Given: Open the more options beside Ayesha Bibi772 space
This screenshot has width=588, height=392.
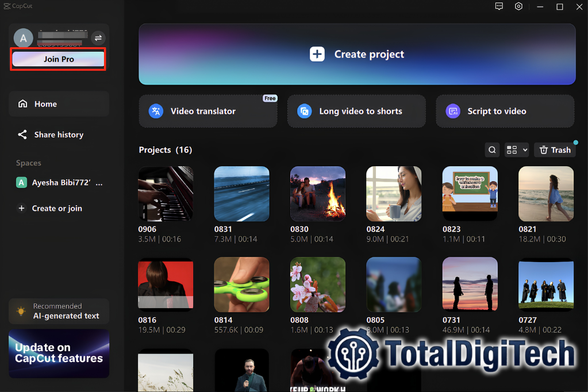Looking at the screenshot, I should [99, 183].
